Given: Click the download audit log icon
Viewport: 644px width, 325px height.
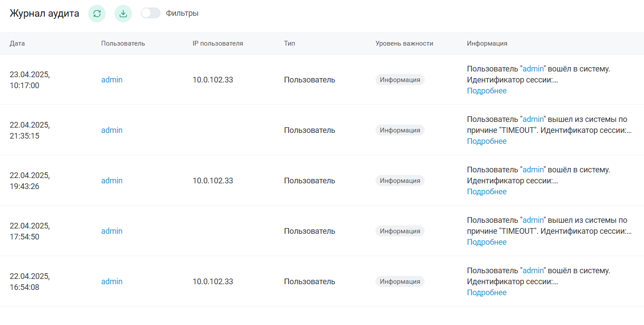Looking at the screenshot, I should (123, 14).
